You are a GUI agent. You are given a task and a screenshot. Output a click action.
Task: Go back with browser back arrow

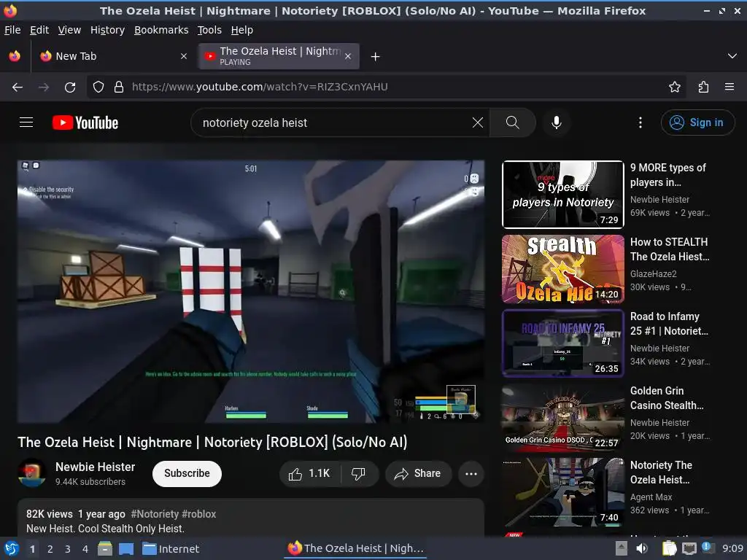click(x=18, y=87)
